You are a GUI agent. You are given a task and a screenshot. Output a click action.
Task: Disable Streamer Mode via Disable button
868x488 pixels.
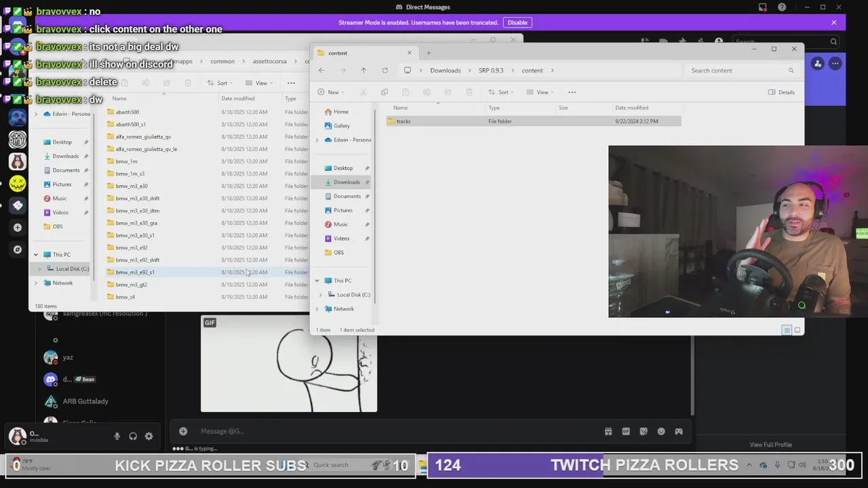(x=517, y=22)
